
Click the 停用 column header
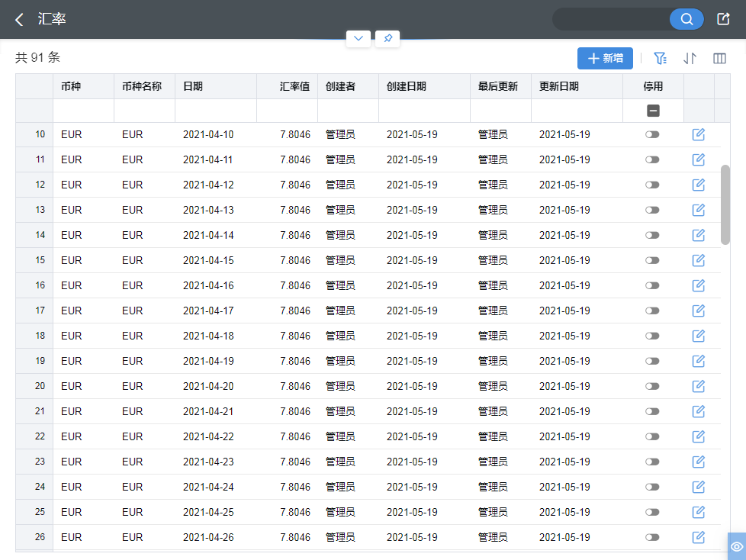653,86
